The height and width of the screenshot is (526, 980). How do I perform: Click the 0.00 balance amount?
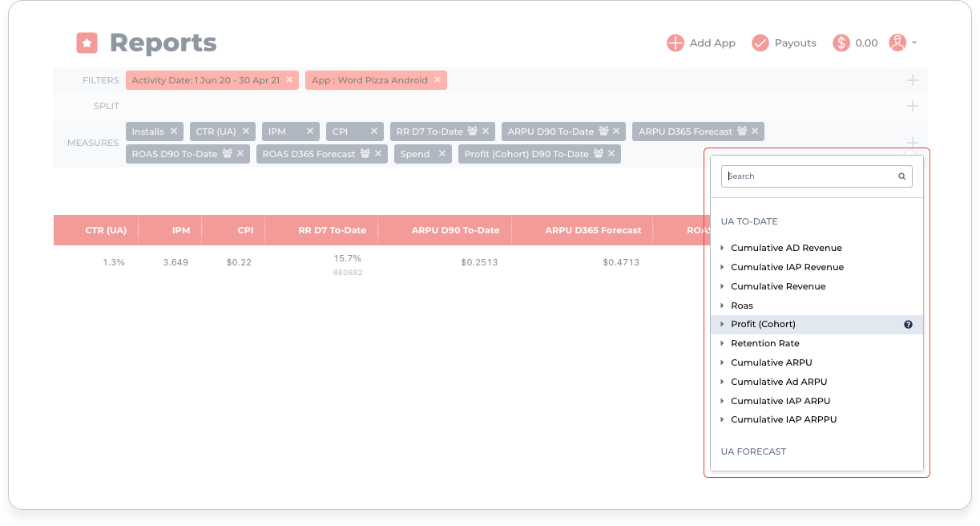(866, 43)
